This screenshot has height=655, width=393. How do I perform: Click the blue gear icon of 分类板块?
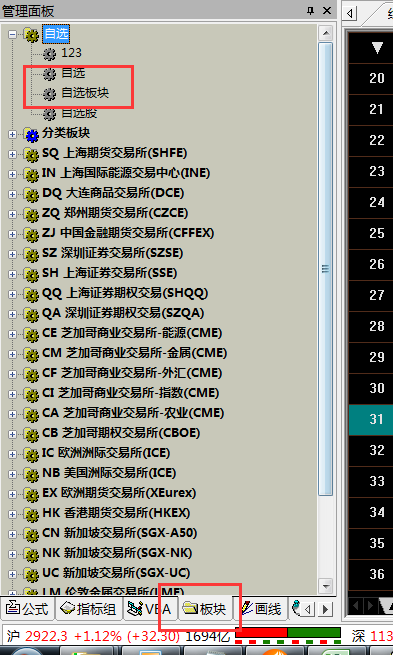click(x=31, y=134)
